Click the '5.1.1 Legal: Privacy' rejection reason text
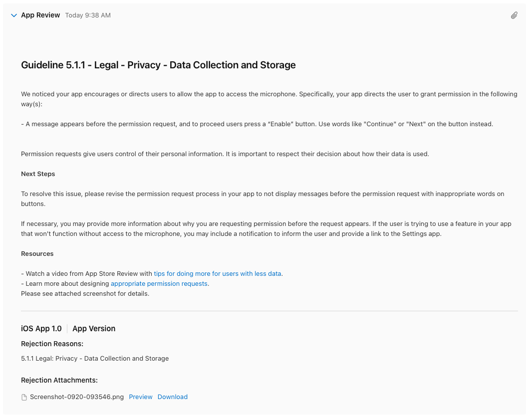This screenshot has height=420, width=532. pyautogui.click(x=95, y=358)
